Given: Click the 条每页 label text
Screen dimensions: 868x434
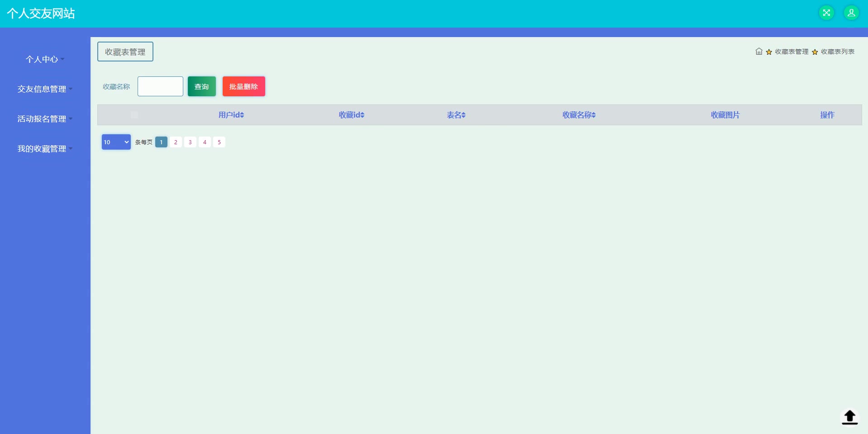Looking at the screenshot, I should point(144,142).
